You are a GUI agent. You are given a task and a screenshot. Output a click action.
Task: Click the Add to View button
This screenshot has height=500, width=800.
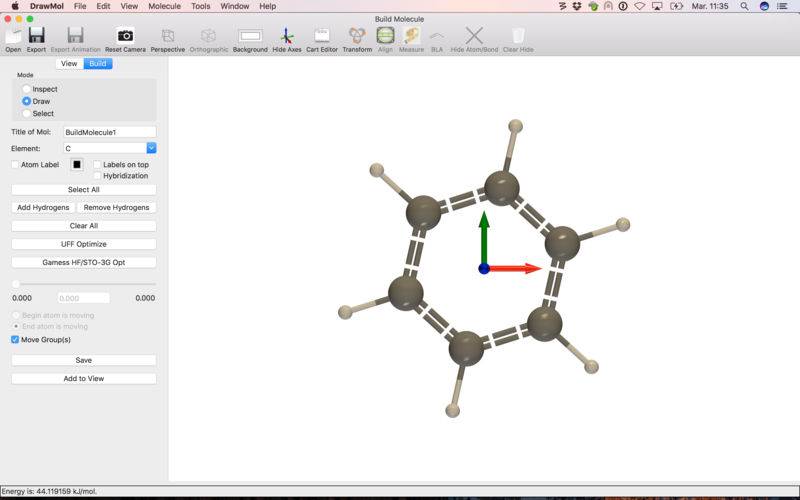[x=84, y=379]
